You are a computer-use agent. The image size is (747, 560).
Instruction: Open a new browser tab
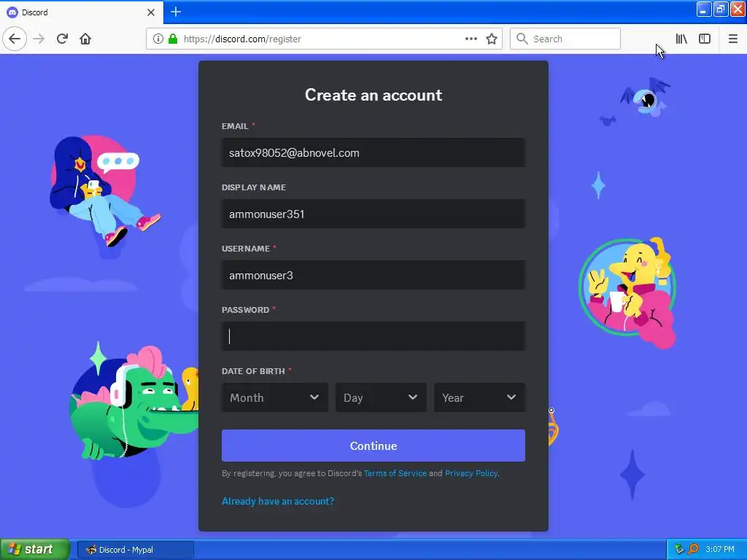point(176,12)
